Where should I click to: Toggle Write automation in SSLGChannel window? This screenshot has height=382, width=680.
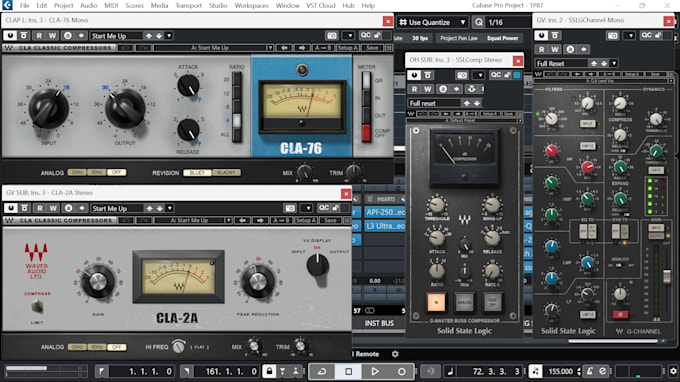tap(555, 49)
